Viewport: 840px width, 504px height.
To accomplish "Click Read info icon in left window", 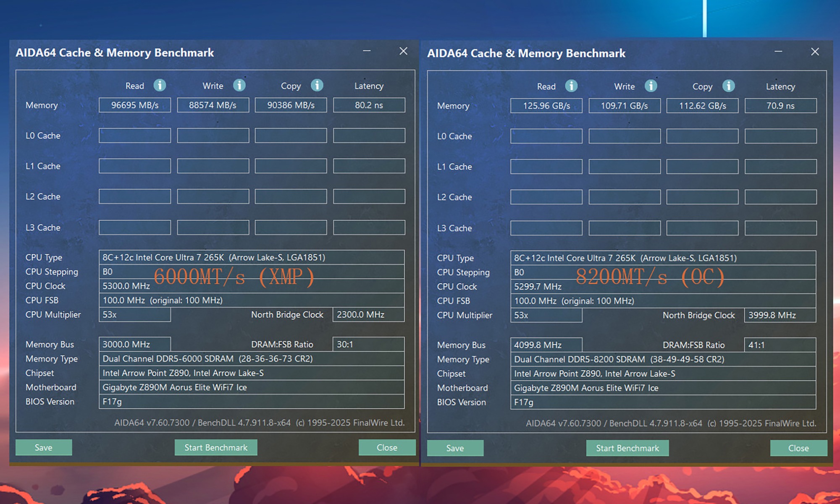I will pyautogui.click(x=160, y=85).
